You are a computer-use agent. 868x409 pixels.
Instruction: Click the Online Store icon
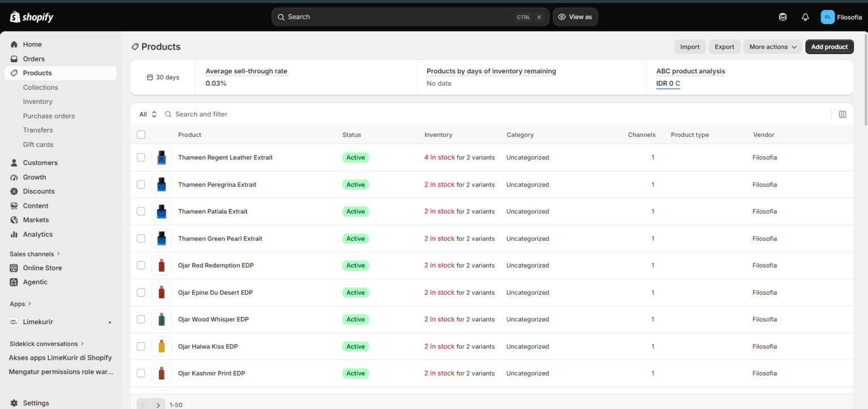[x=14, y=268]
